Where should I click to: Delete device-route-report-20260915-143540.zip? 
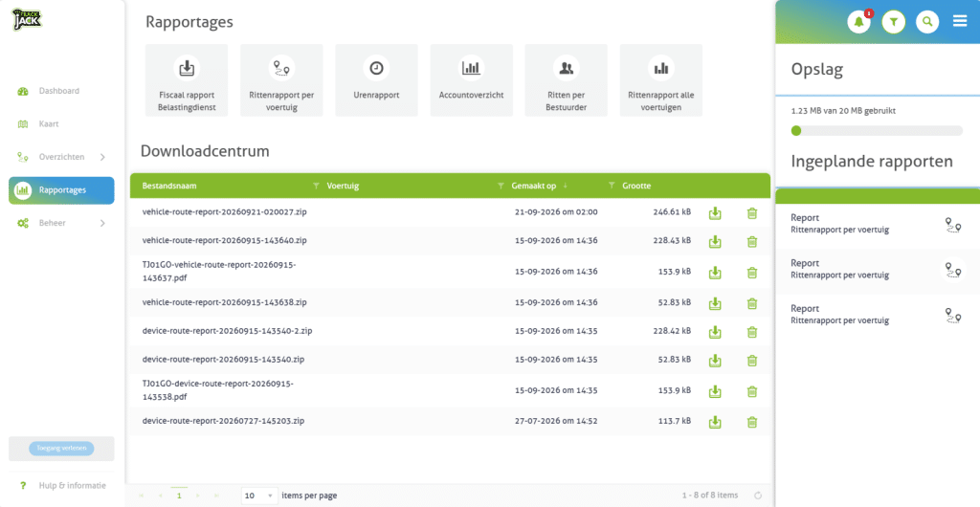752,361
